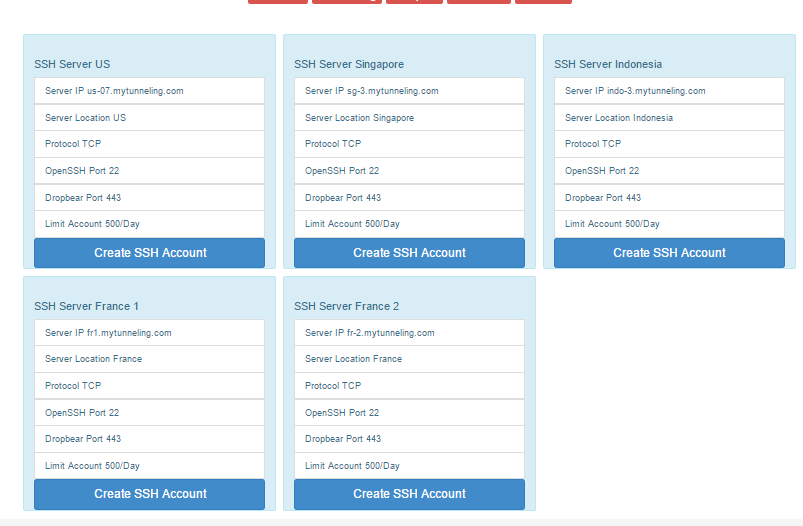Screen dimensions: 803x526
Task: Create SSH account on Singapore server
Action: pos(409,253)
